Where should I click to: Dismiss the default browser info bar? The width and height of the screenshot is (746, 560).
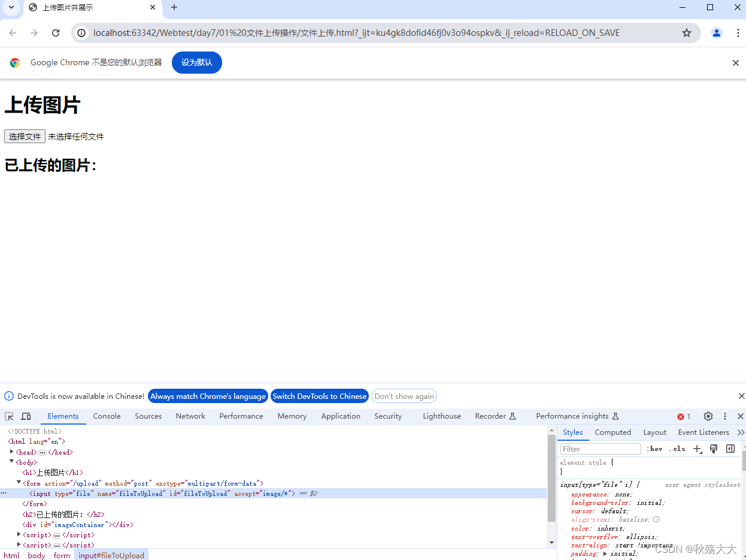tap(736, 63)
